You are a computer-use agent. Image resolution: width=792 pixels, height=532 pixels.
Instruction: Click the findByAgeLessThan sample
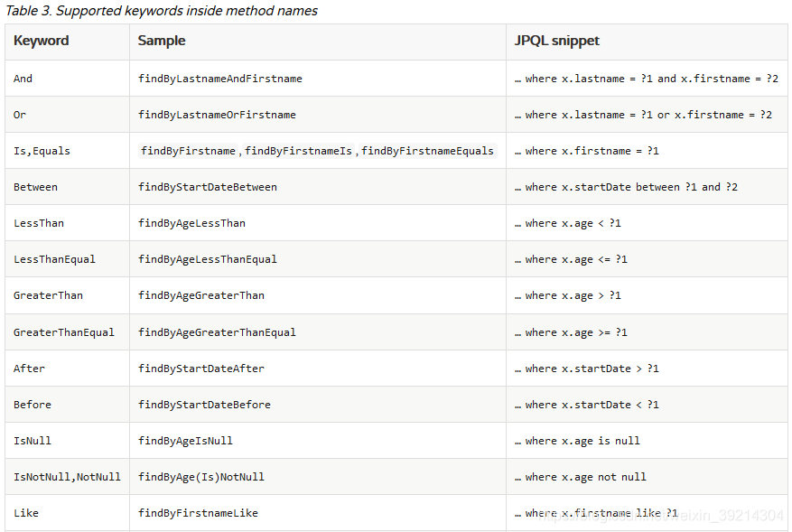[x=191, y=223]
